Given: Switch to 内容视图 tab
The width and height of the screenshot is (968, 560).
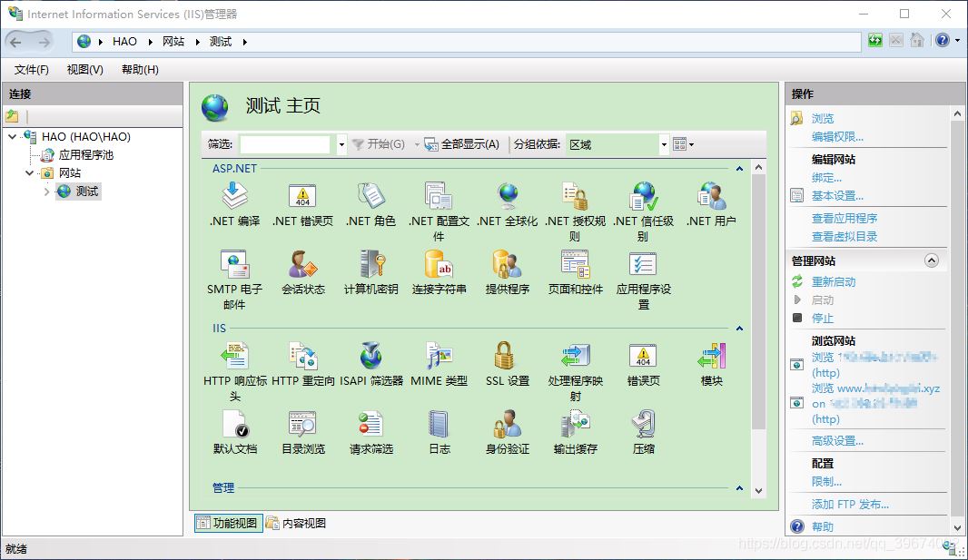Looking at the screenshot, I should (296, 523).
